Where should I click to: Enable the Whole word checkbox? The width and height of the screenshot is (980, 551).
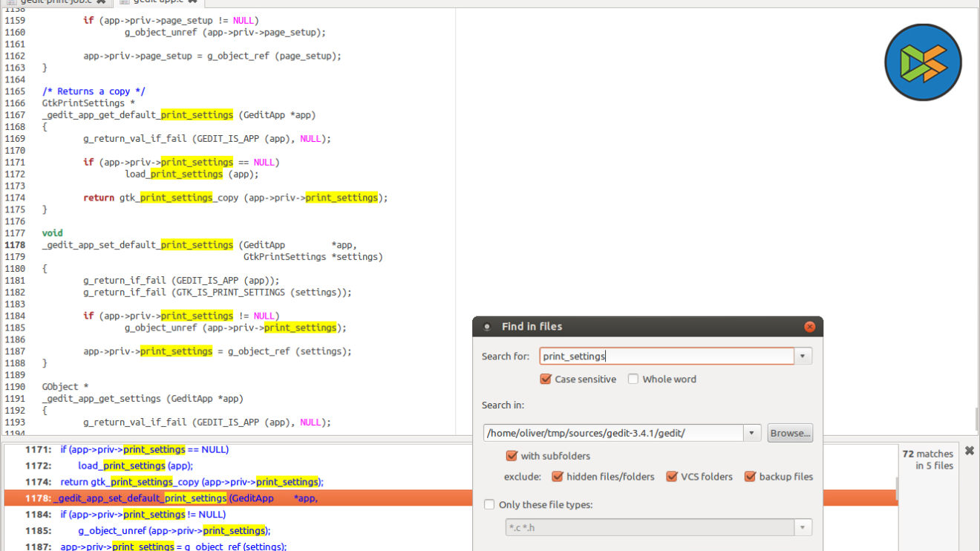tap(633, 379)
